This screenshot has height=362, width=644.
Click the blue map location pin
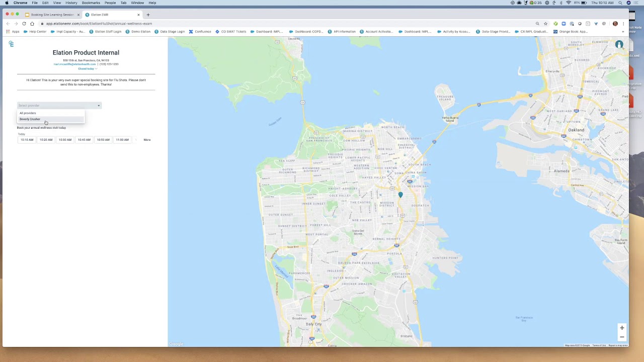[400, 195]
